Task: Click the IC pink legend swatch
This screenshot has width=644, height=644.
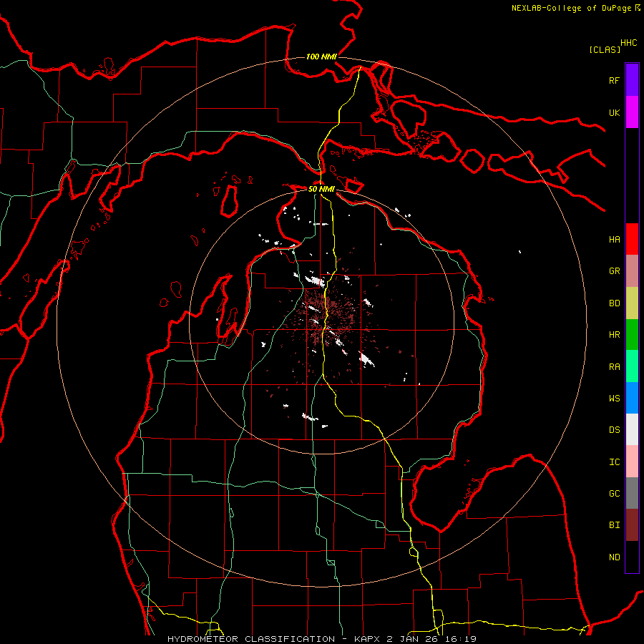Action: coord(632,462)
